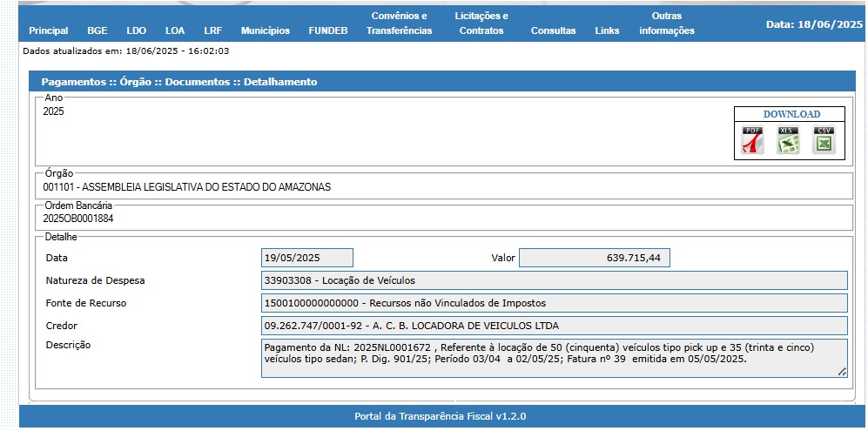Open Outras informações menu

666,24
